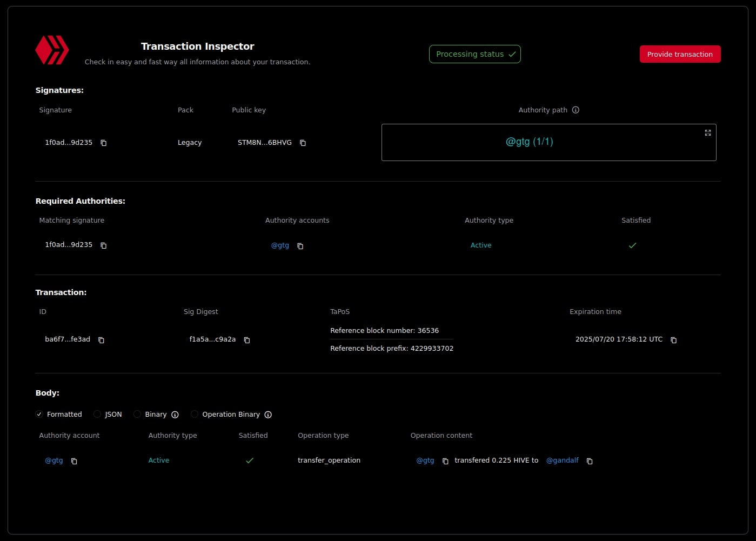Copy the expiration time
This screenshot has width=756, height=541.
pos(673,340)
